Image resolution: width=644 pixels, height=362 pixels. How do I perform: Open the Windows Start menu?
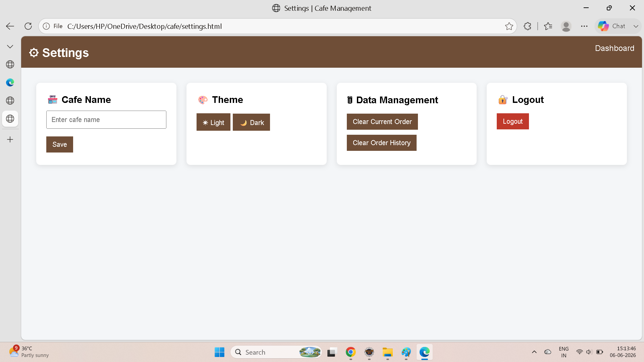point(219,352)
